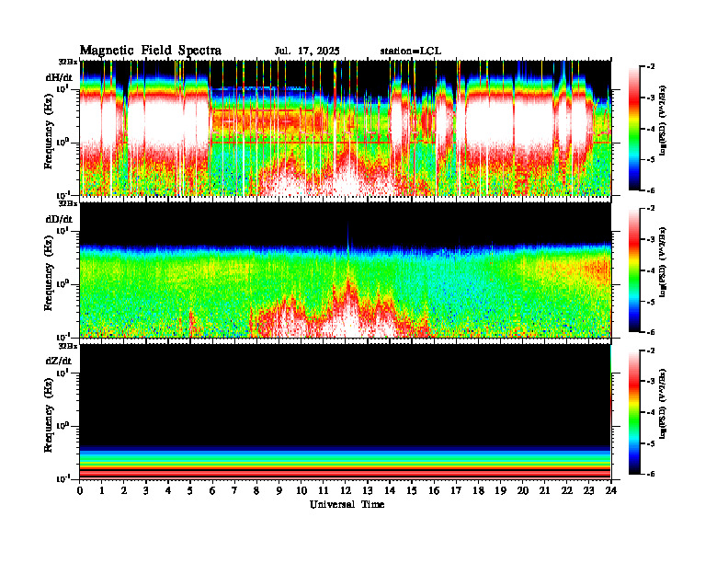Click the "1" hour tick label
The width and height of the screenshot is (728, 563).
(x=102, y=490)
